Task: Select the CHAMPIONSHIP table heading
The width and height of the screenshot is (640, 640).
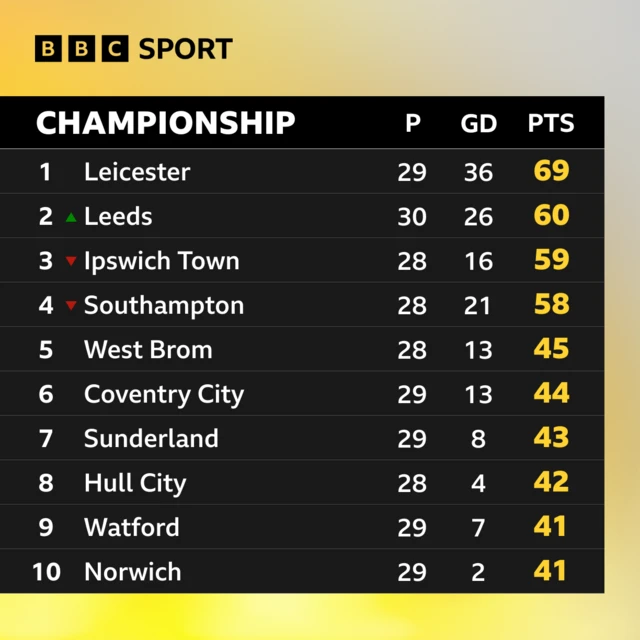Action: tap(165, 122)
